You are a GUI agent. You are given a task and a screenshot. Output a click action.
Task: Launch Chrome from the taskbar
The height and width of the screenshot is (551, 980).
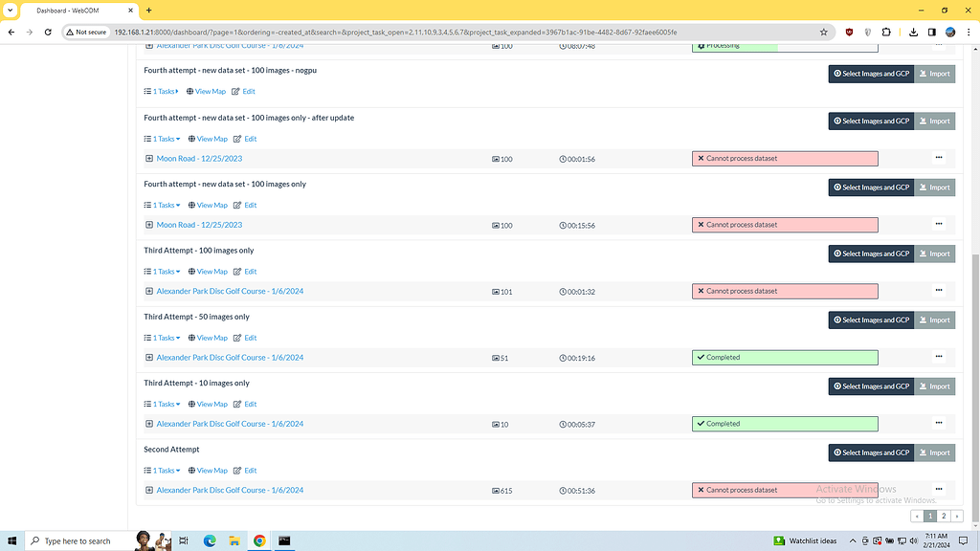(x=258, y=540)
